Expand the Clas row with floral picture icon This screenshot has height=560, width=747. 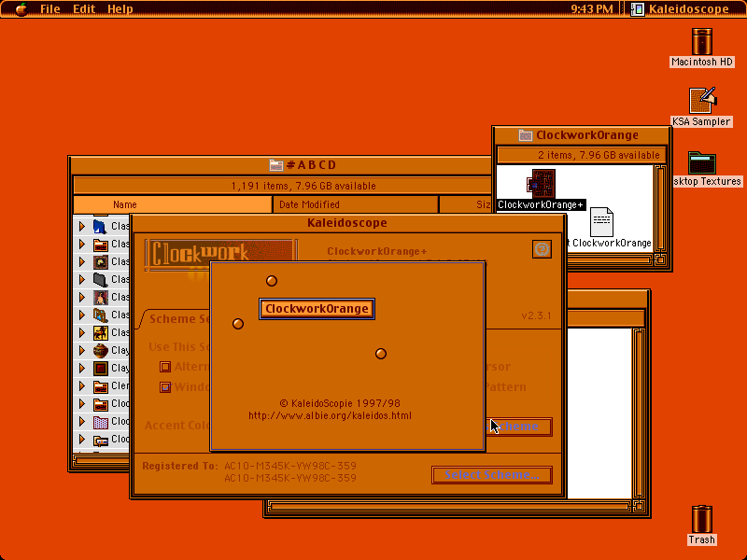82,261
